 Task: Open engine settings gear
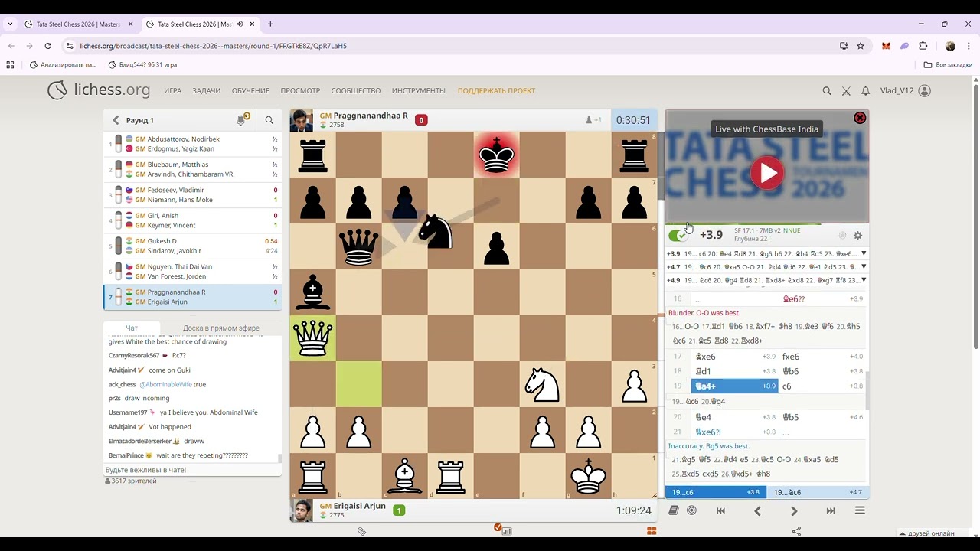tap(857, 236)
